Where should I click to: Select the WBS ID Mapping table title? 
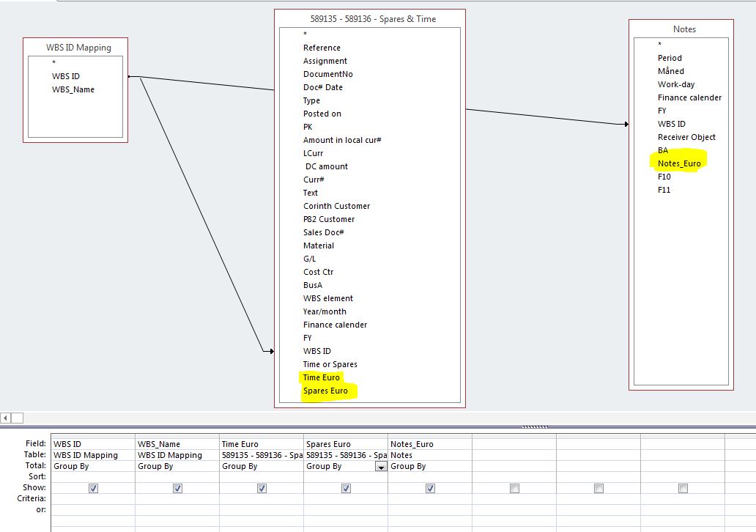pos(78,48)
